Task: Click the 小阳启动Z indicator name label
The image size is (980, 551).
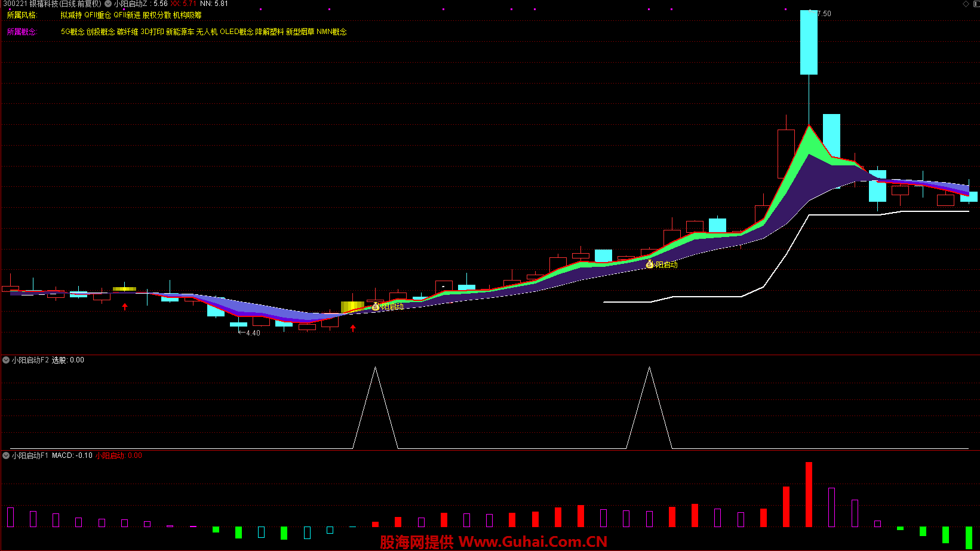Action: pyautogui.click(x=130, y=4)
